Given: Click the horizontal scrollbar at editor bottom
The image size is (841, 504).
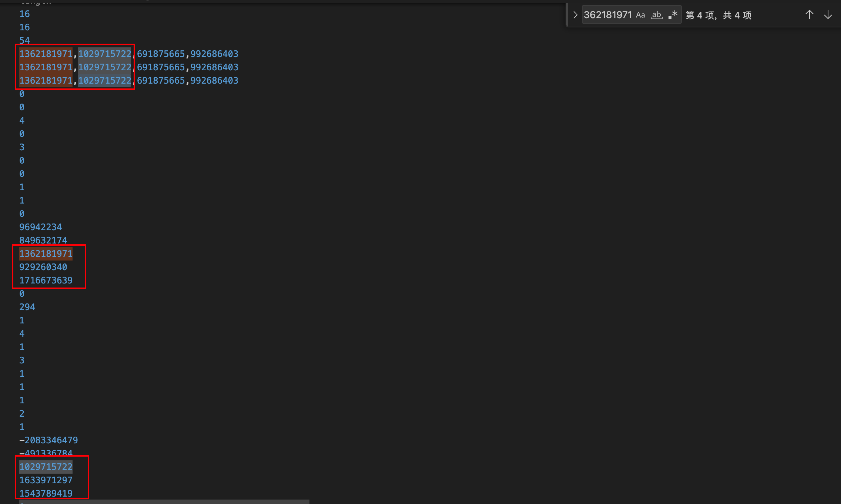Looking at the screenshot, I should point(164,501).
